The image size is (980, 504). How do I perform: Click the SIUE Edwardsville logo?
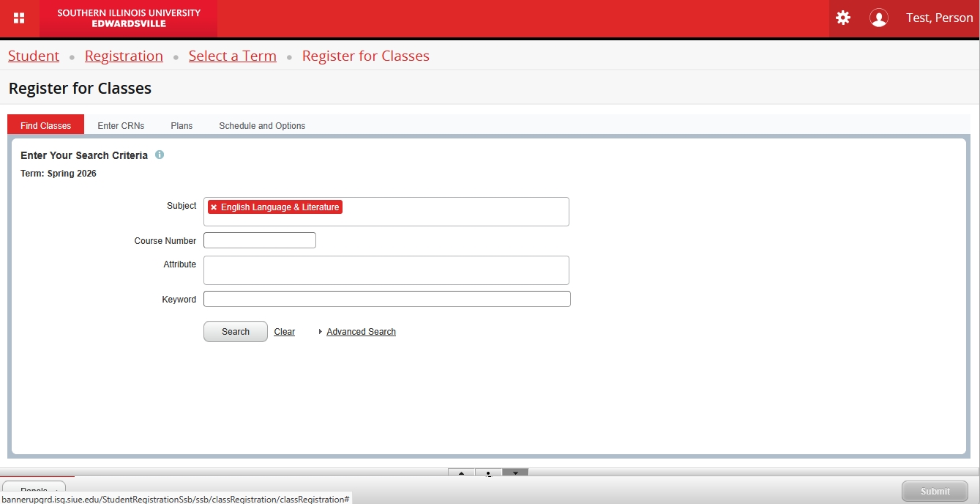129,18
